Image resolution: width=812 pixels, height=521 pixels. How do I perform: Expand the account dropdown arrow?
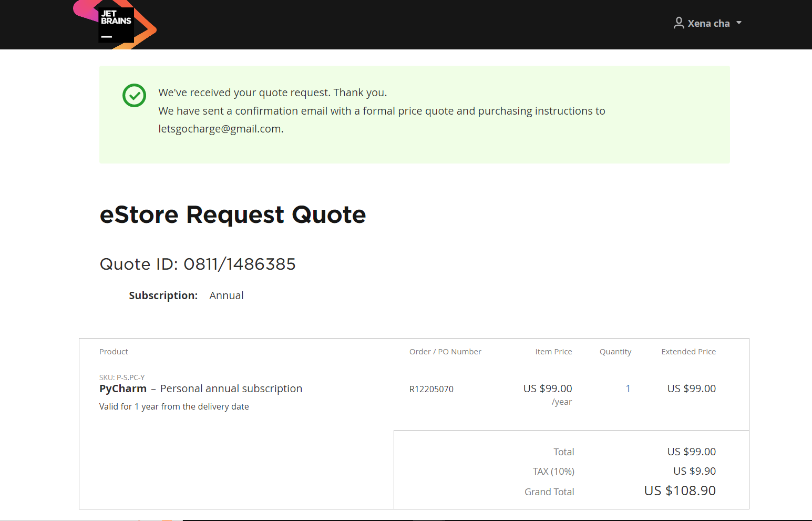[x=739, y=23]
